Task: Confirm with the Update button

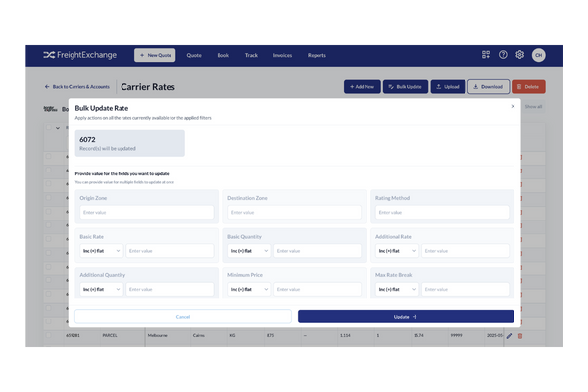Action: point(406,317)
